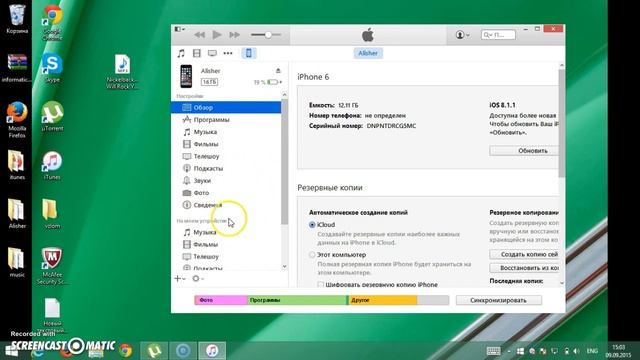
Task: Select the Nickelback MP3 file on desktop
Action: tap(122, 71)
